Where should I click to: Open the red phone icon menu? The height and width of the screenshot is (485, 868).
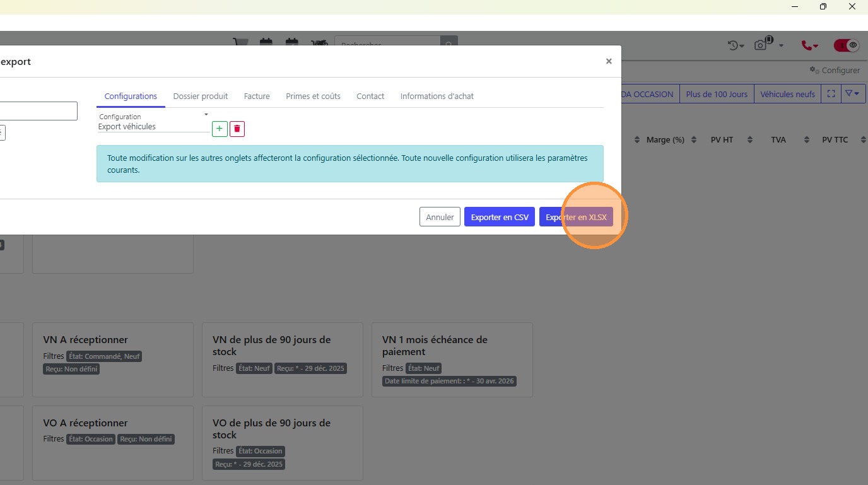pyautogui.click(x=809, y=45)
